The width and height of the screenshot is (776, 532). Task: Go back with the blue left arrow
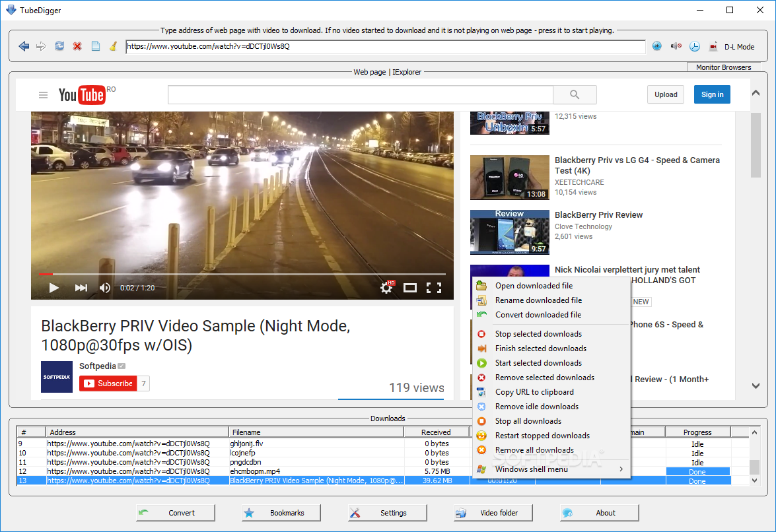(23, 46)
